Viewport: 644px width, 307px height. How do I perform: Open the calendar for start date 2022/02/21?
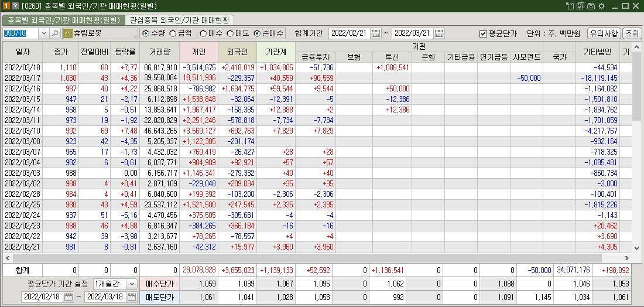[375, 33]
